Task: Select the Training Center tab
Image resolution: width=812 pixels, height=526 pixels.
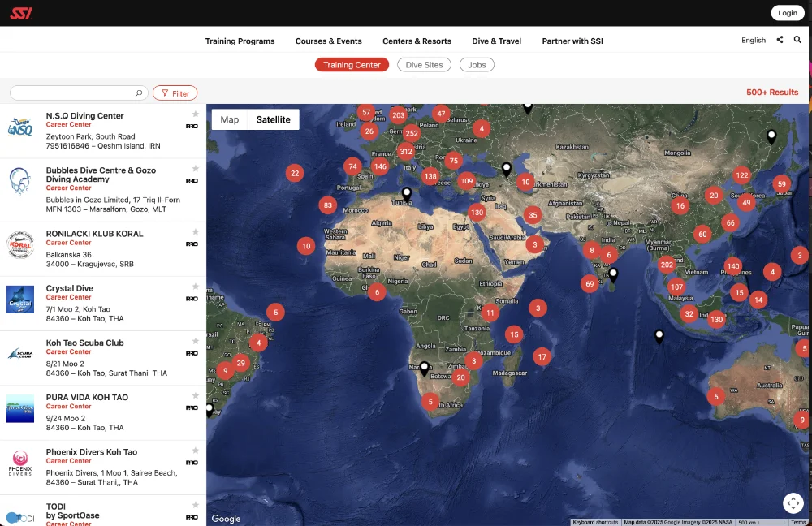Action: point(352,65)
